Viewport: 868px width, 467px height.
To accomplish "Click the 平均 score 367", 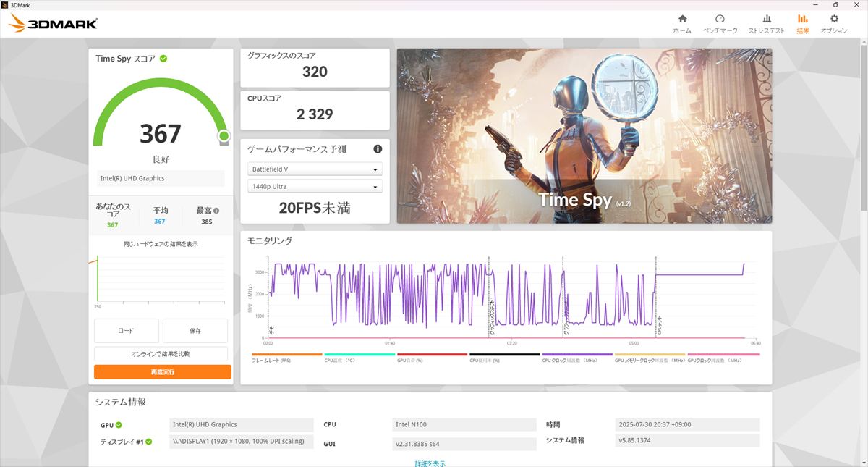I will click(159, 222).
